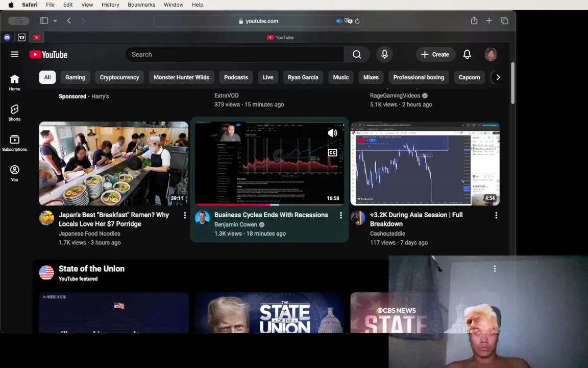Click in the YouTube search field

point(235,55)
